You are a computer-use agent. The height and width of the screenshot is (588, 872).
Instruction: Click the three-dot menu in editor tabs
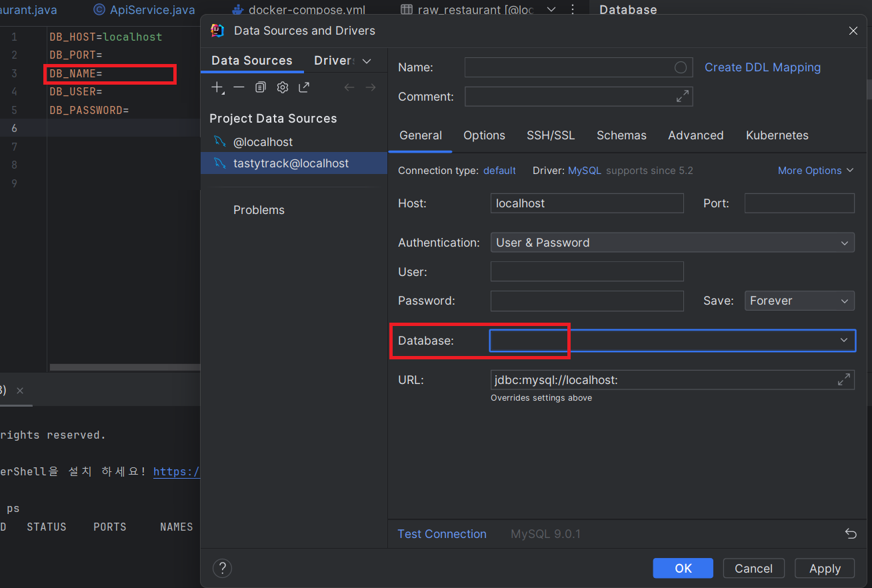coord(573,9)
